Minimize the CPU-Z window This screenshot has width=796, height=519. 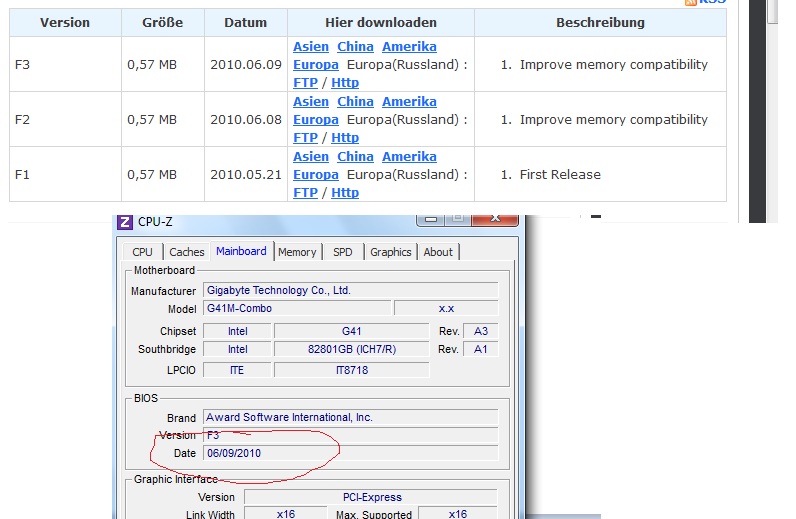[x=431, y=219]
